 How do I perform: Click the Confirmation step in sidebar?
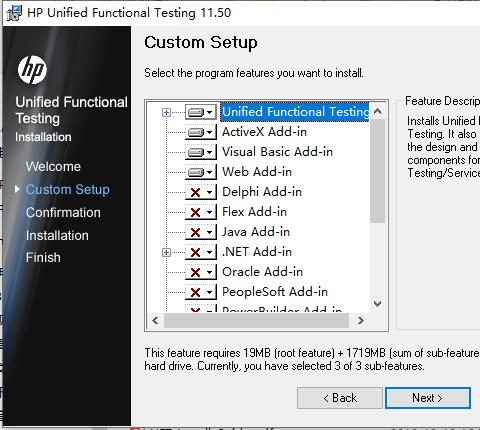point(63,213)
